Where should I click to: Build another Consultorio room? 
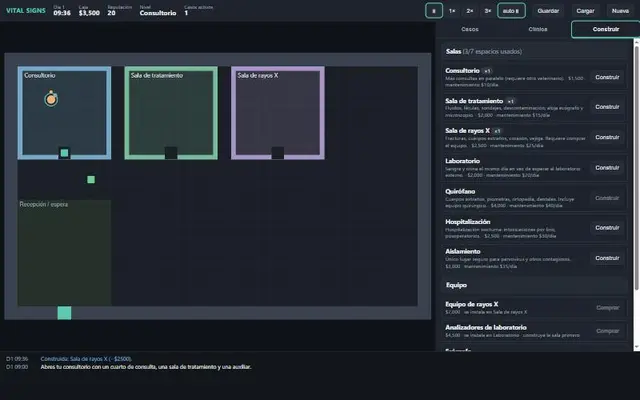(x=607, y=77)
